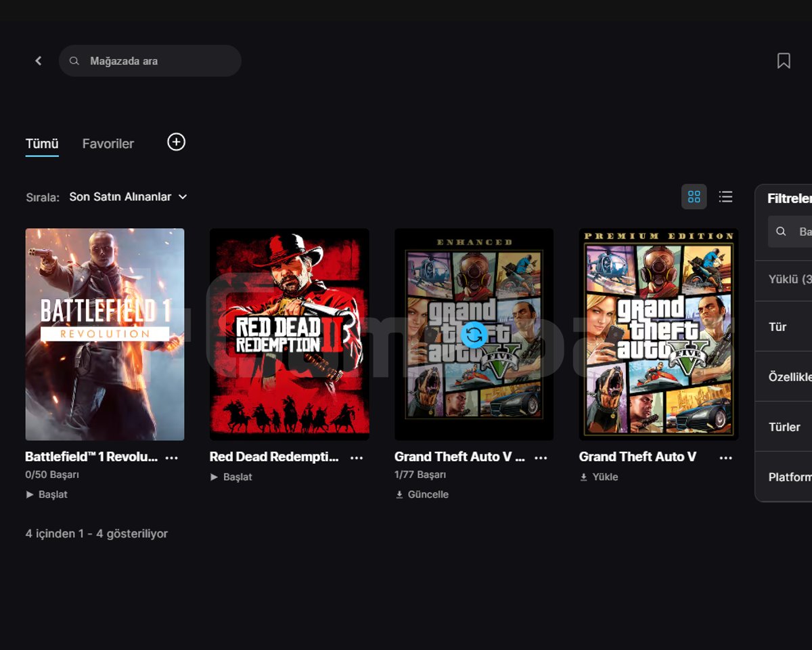Select list view layout icon
The width and height of the screenshot is (812, 650).
click(x=725, y=197)
